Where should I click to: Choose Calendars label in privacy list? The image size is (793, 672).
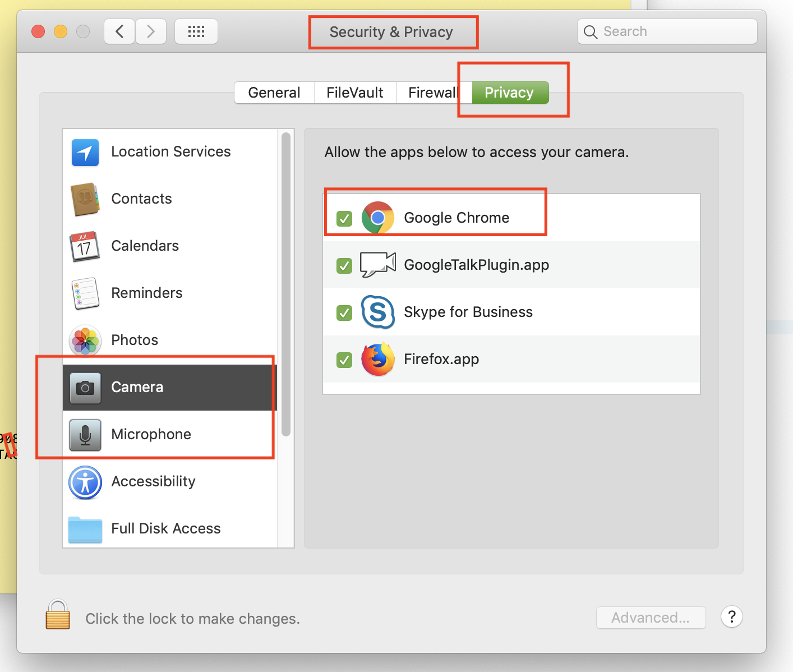pyautogui.click(x=145, y=246)
